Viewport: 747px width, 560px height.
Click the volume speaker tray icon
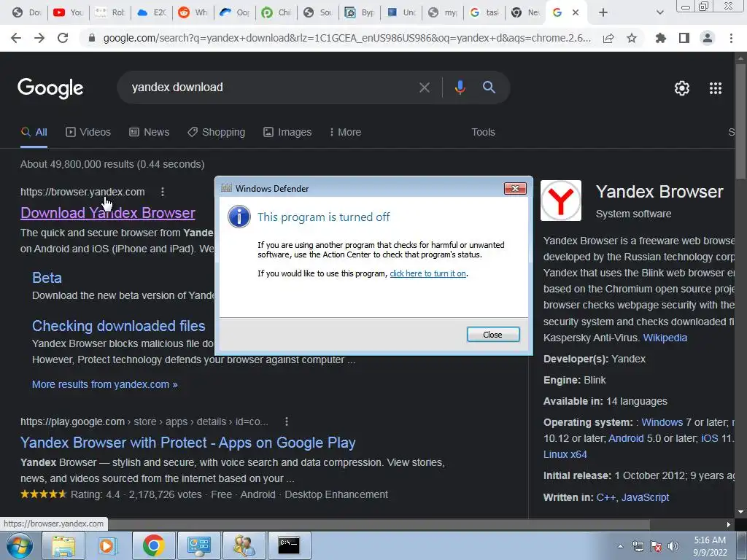click(673, 546)
